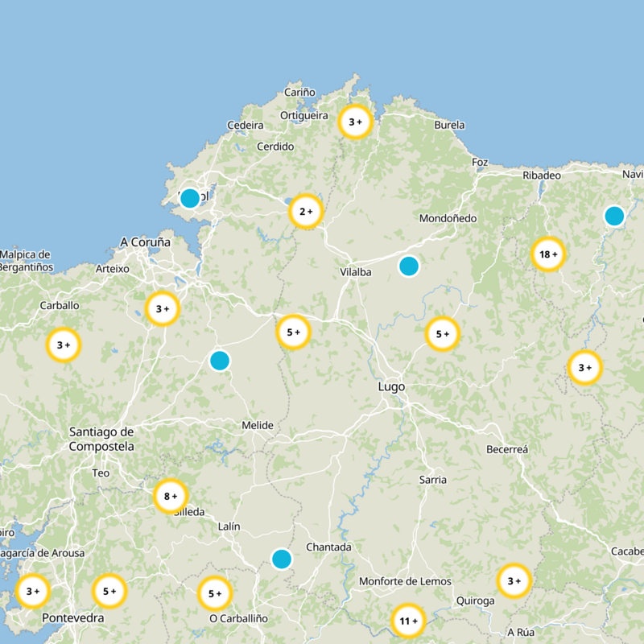The image size is (644, 644).
Task: Click the Carballo label
Action: 60,306
